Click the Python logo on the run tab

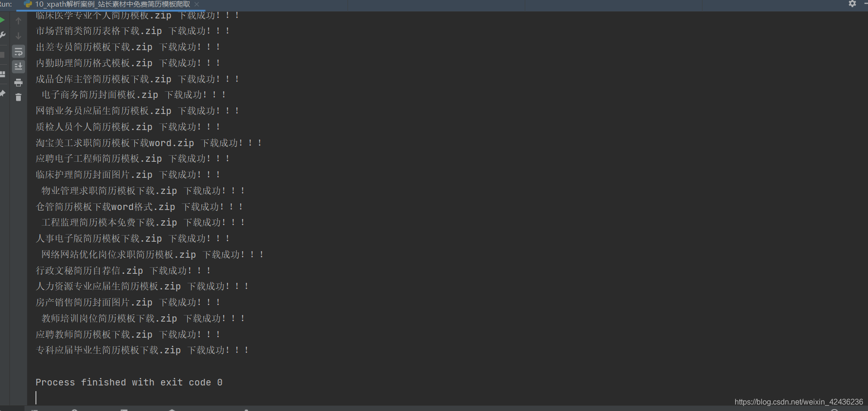point(27,4)
